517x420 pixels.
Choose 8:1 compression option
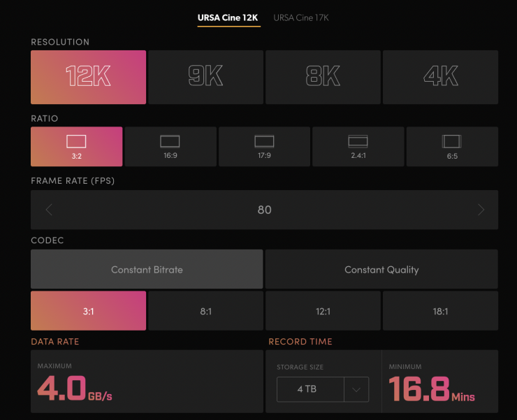click(x=205, y=311)
